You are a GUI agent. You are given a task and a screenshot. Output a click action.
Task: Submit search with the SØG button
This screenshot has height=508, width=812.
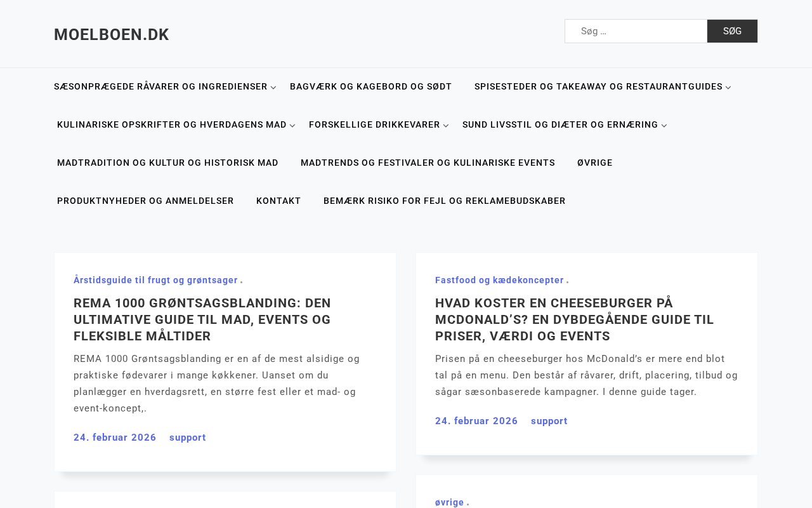tap(732, 31)
